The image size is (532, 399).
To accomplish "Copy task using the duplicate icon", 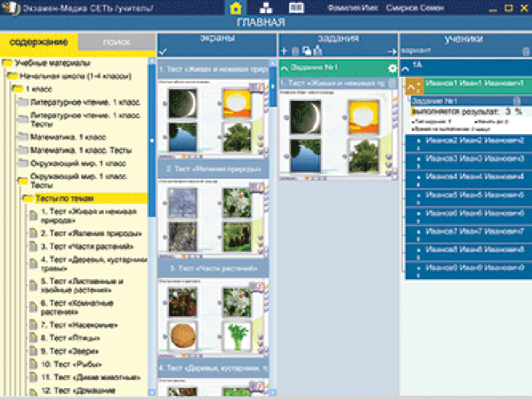I will [x=306, y=51].
